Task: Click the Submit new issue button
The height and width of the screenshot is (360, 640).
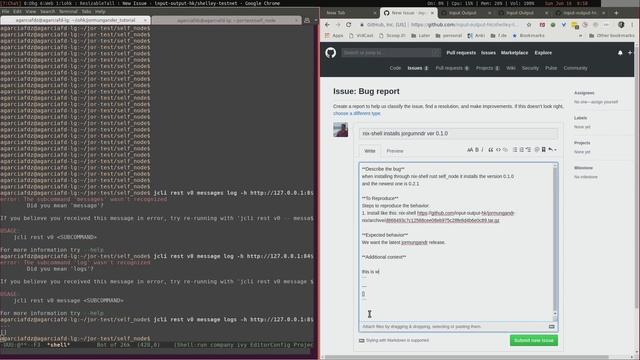Action: [533, 340]
